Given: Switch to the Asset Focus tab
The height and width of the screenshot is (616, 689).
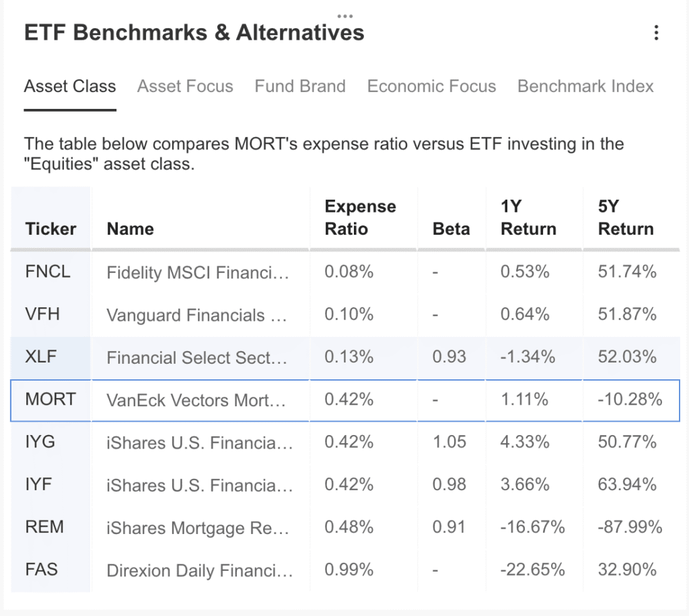Looking at the screenshot, I should (185, 86).
